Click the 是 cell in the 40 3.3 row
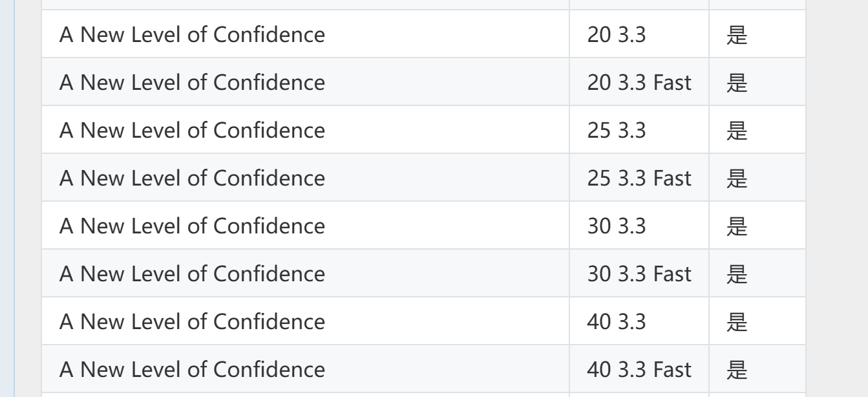 (757, 321)
